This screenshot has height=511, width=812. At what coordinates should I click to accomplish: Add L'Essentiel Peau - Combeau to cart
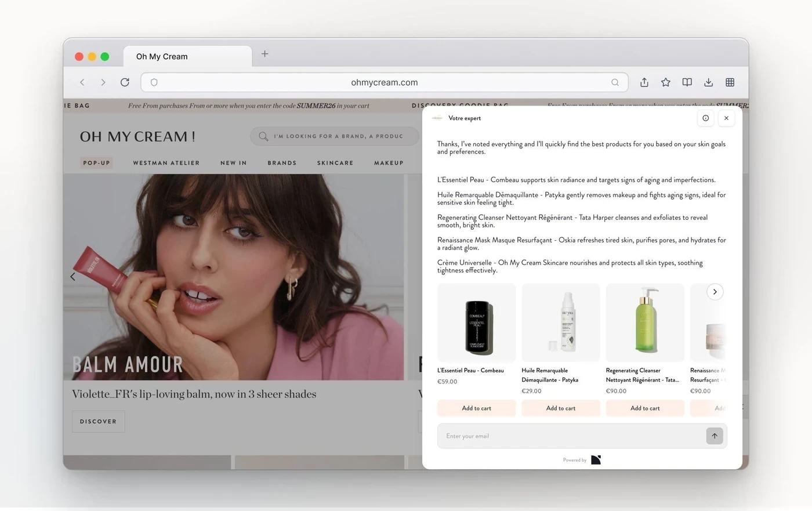click(x=476, y=408)
